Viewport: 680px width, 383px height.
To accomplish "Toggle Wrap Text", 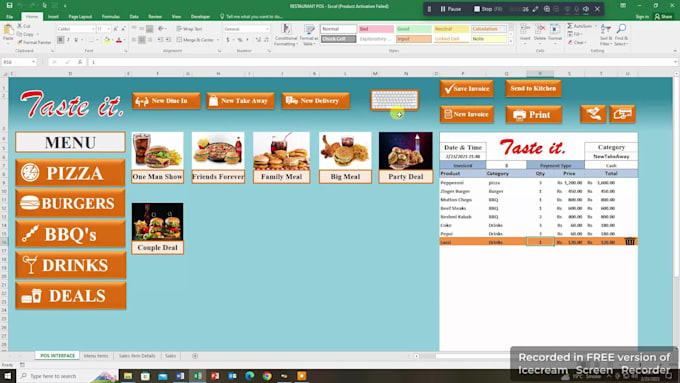I will 190,29.
